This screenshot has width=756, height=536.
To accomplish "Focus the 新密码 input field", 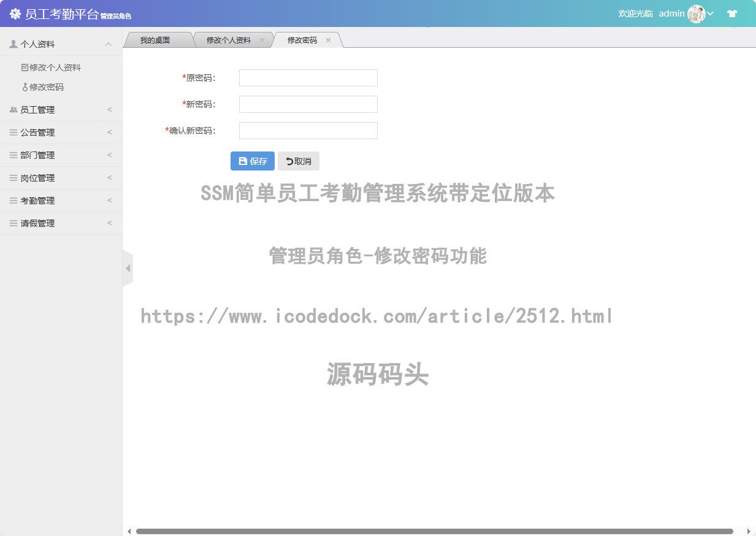I will point(308,104).
